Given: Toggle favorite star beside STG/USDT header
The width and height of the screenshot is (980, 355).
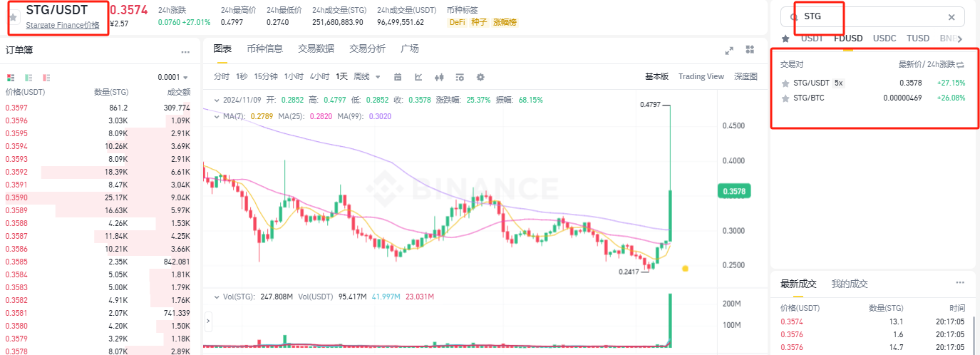Looking at the screenshot, I should click(13, 16).
